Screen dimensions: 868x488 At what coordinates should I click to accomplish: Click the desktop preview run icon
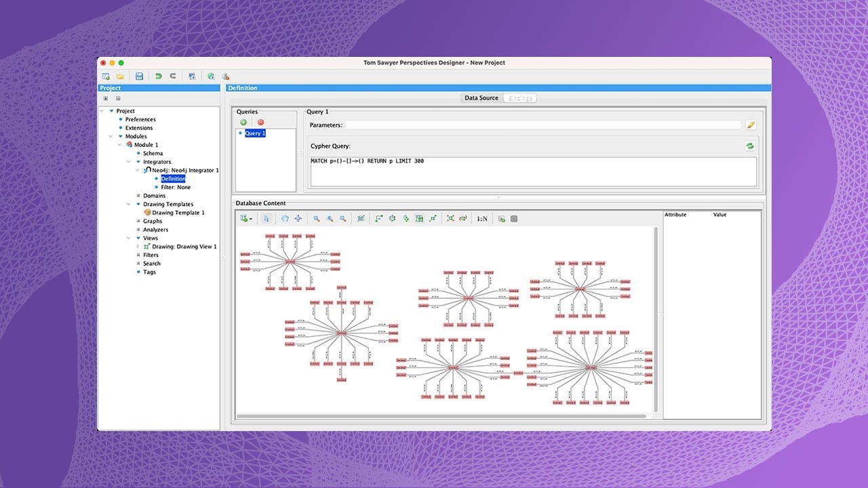[192, 76]
